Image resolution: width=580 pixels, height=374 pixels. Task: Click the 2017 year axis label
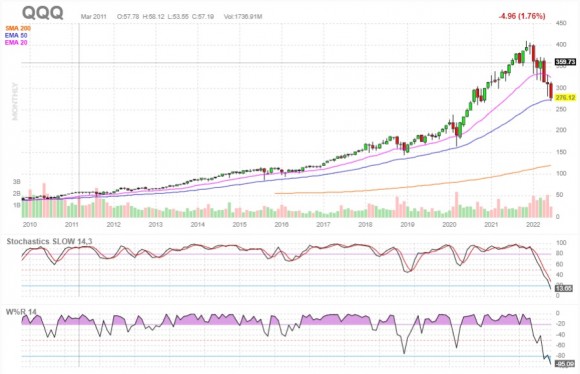pyautogui.click(x=323, y=225)
